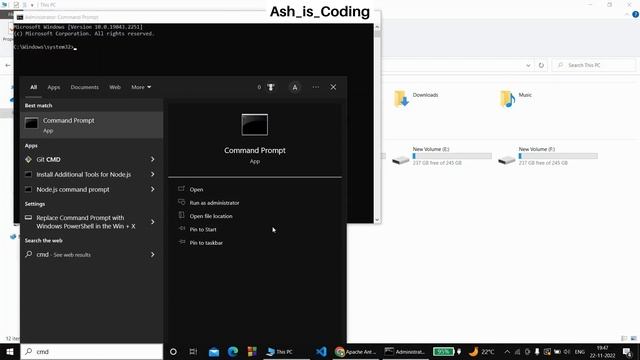Image resolution: width=640 pixels, height=360 pixels.
Task: Open the Mail app on taskbar
Action: [214, 351]
